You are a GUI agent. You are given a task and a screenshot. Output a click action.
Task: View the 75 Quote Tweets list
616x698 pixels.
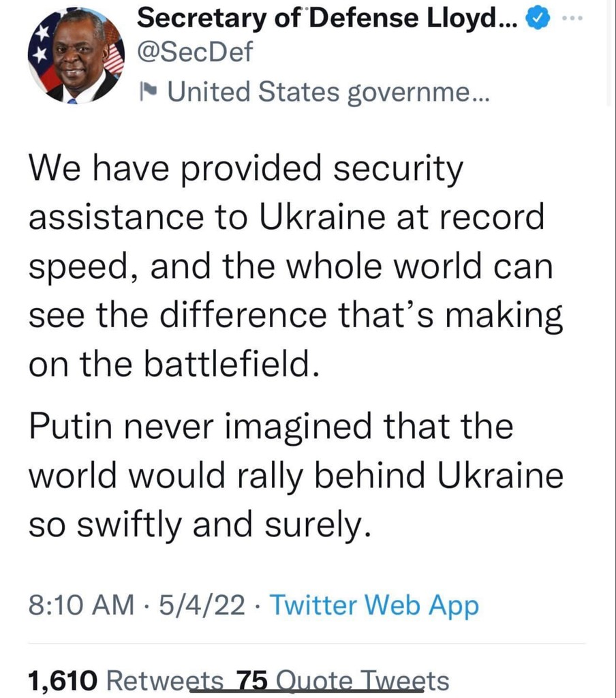[x=342, y=680]
